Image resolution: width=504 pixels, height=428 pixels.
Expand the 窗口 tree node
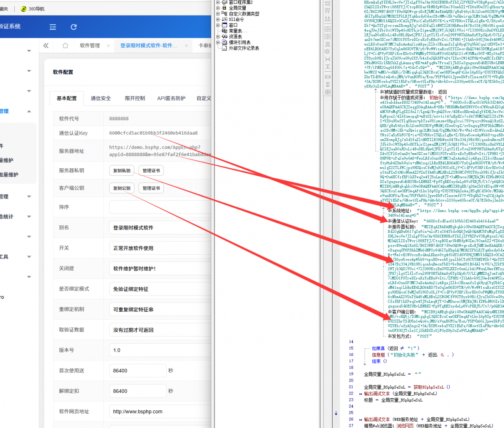click(x=218, y=25)
